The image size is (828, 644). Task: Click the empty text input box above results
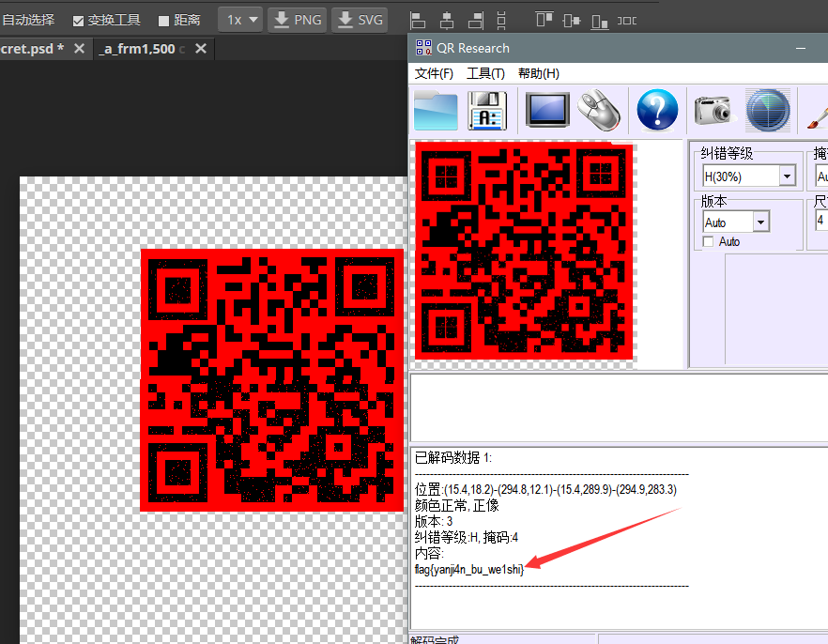(x=619, y=407)
